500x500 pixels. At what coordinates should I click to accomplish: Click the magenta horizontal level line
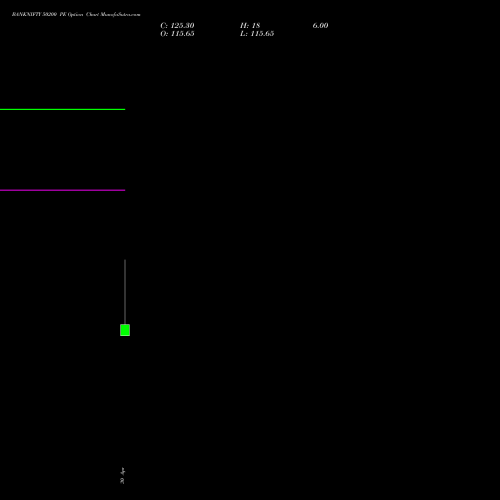pyautogui.click(x=62, y=190)
